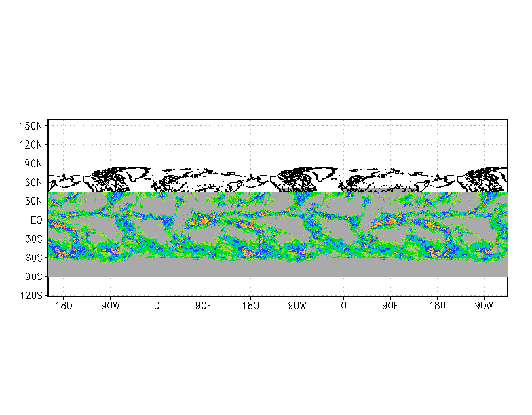Pick the 60N latitude axis label
The width and height of the screenshot is (532, 415).
click(33, 182)
